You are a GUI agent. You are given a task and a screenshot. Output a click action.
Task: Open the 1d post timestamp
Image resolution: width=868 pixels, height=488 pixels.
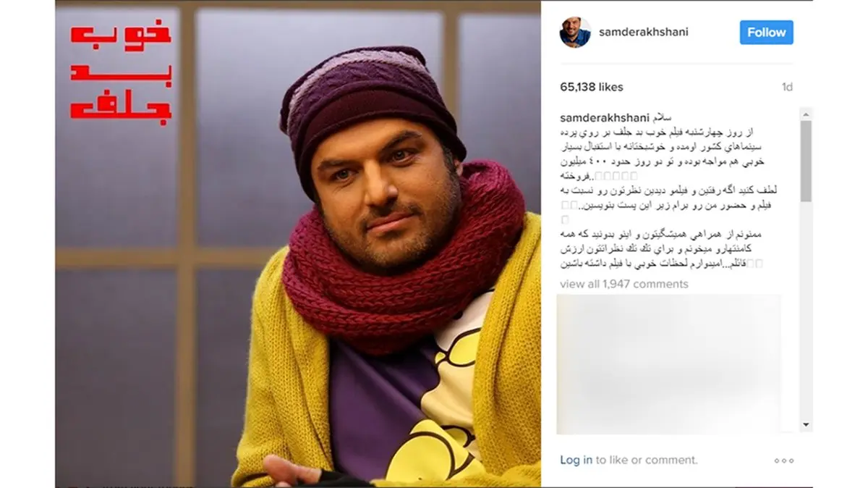click(787, 87)
